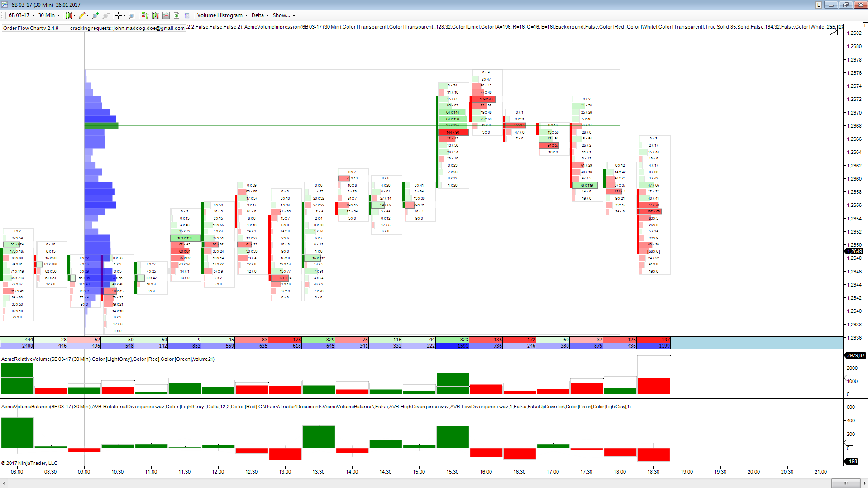Click the 1591 volume summary cell
The image size is (868, 488).
[453, 346]
